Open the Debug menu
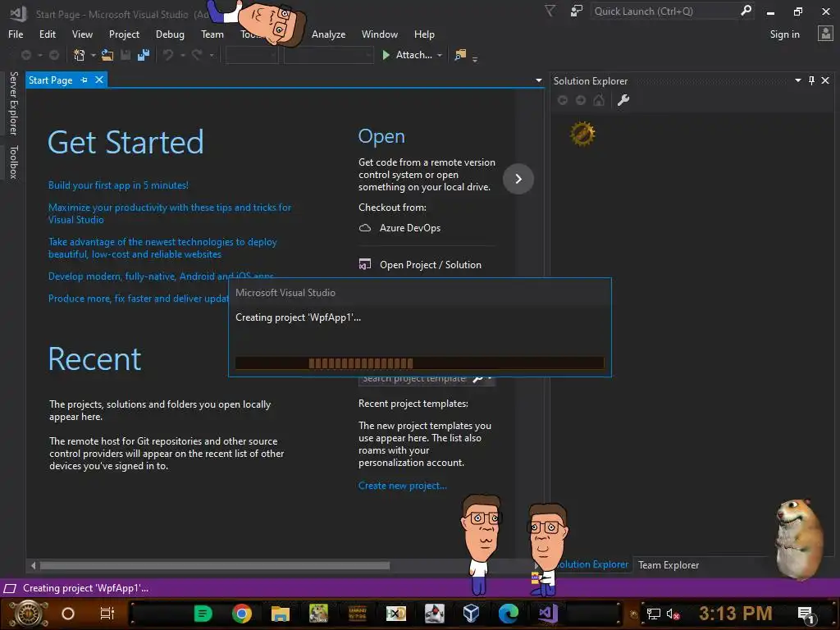 [x=170, y=34]
